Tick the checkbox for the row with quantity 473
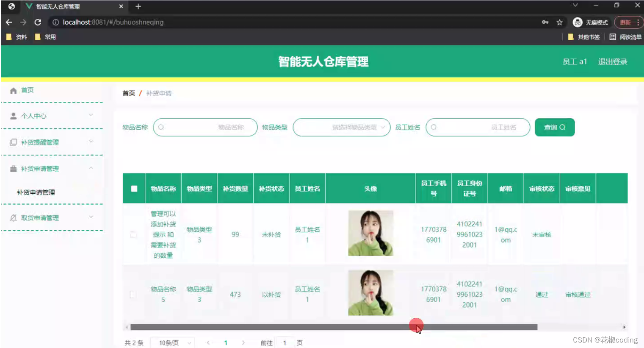 point(133,294)
